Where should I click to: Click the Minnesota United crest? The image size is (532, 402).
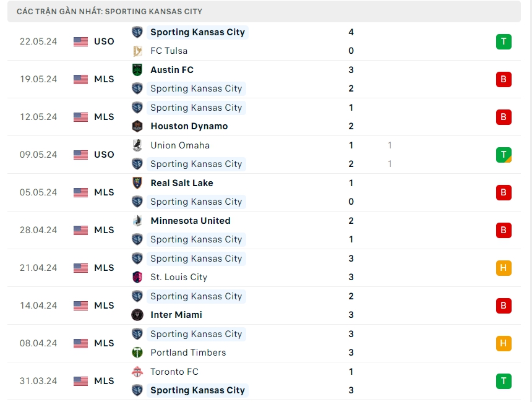tap(137, 221)
